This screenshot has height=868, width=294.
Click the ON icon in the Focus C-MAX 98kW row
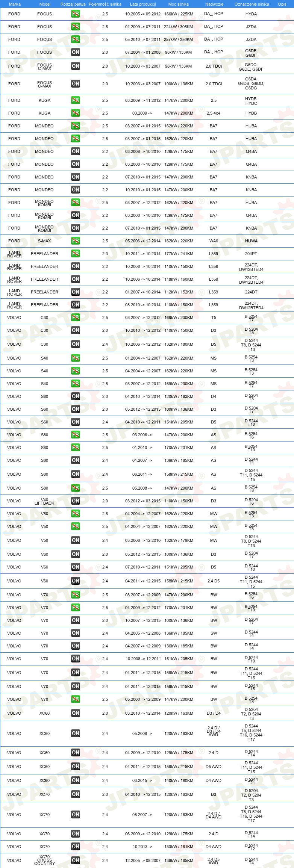76,66
